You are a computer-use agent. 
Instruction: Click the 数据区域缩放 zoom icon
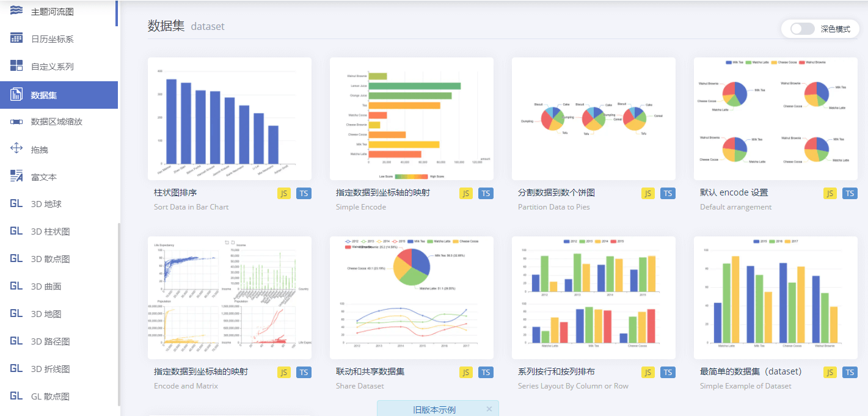click(x=17, y=122)
